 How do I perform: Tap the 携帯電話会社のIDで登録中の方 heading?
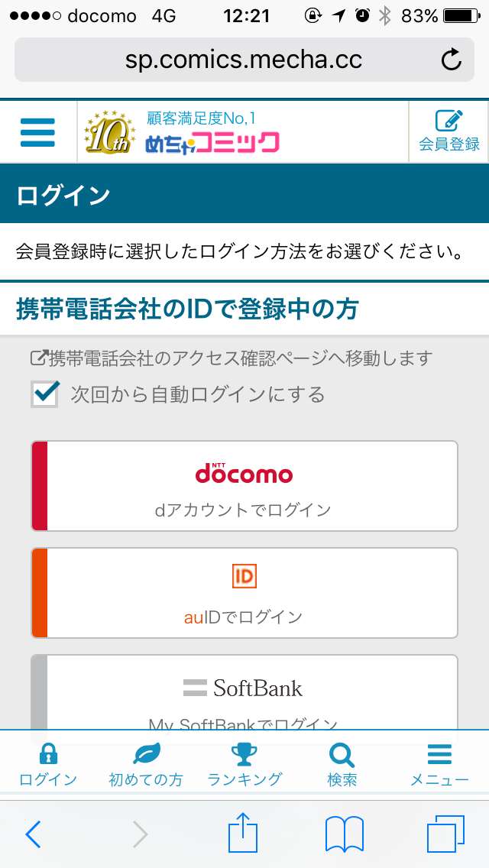[187, 309]
